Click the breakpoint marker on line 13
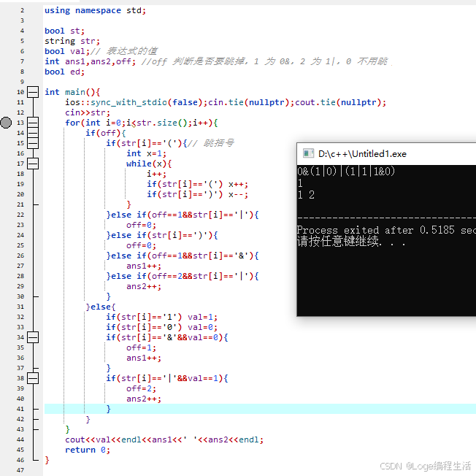 pos(6,123)
